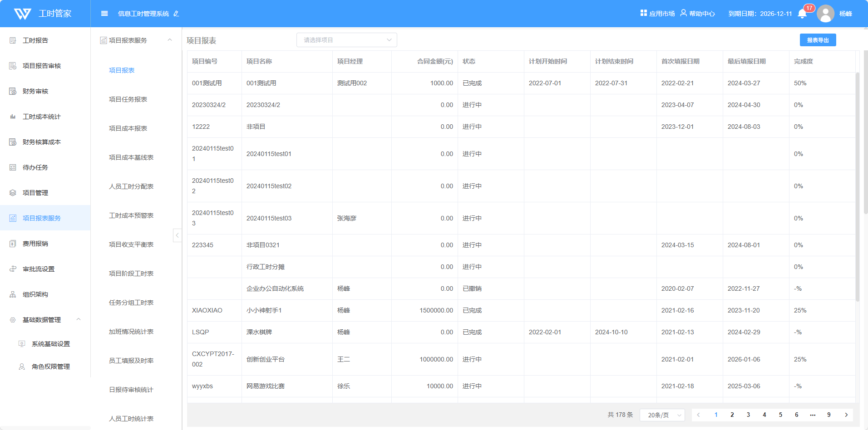
Task: Click the edit pencil icon beside system name
Action: click(176, 14)
